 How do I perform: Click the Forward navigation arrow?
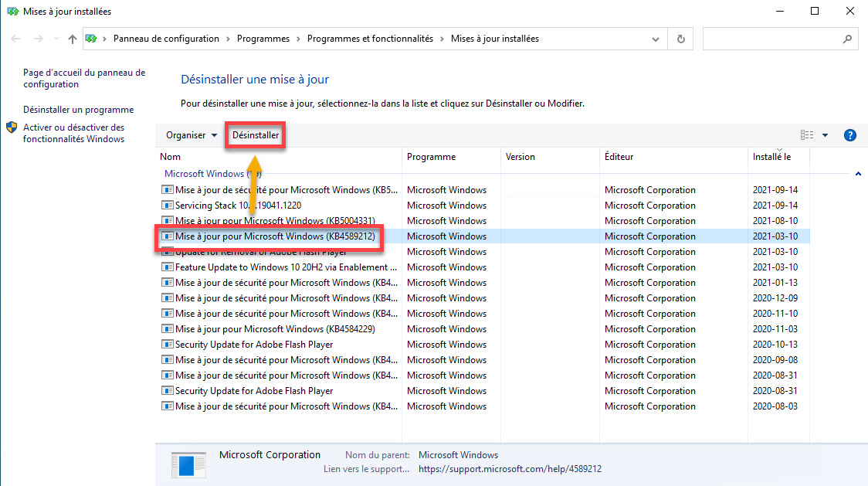(x=38, y=39)
